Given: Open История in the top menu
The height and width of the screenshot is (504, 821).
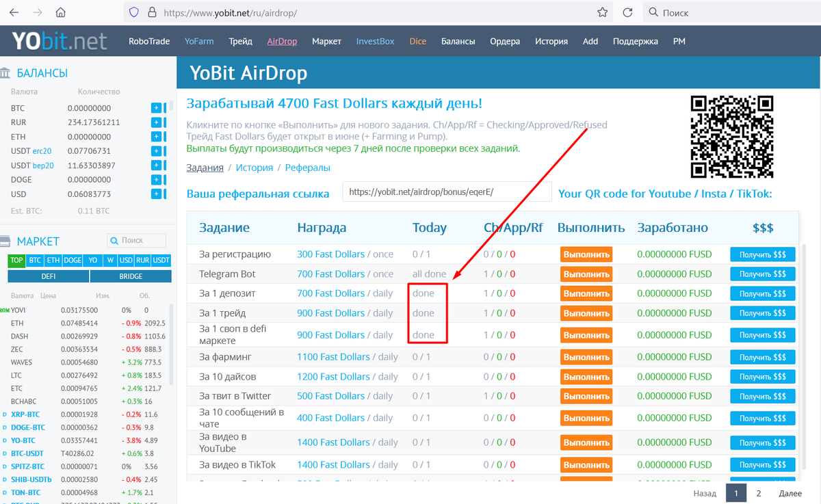Looking at the screenshot, I should click(x=551, y=41).
